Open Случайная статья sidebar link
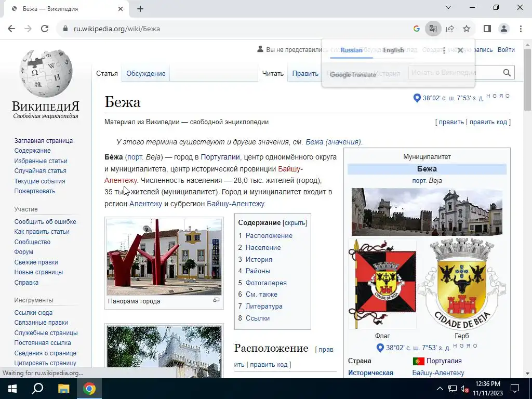 click(41, 171)
